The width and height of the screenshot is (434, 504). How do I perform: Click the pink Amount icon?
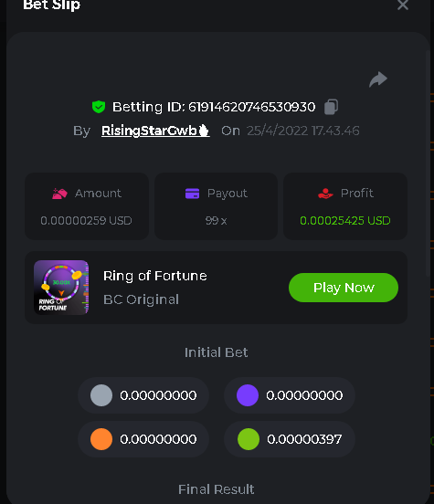click(x=59, y=194)
